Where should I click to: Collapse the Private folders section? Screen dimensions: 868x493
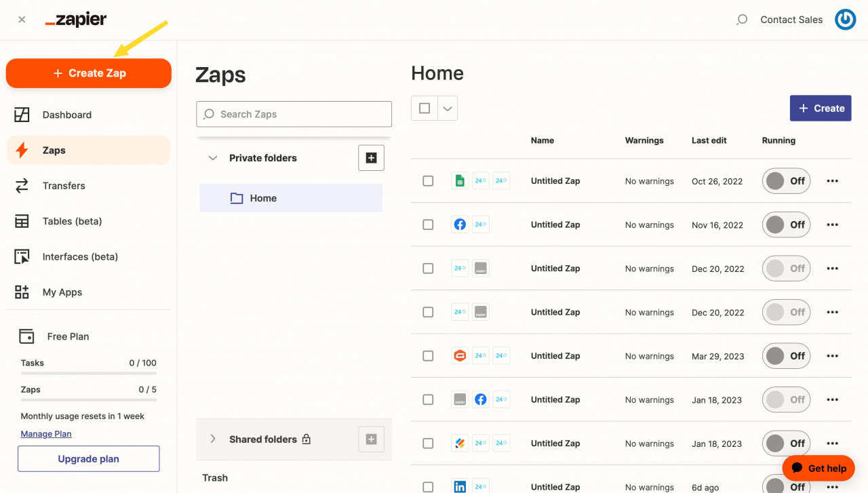pyautogui.click(x=212, y=157)
